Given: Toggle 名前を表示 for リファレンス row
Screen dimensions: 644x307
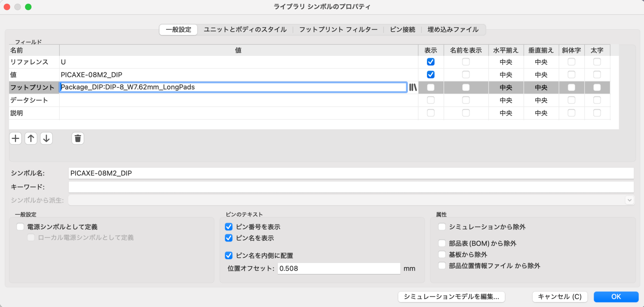Looking at the screenshot, I should click(466, 62).
